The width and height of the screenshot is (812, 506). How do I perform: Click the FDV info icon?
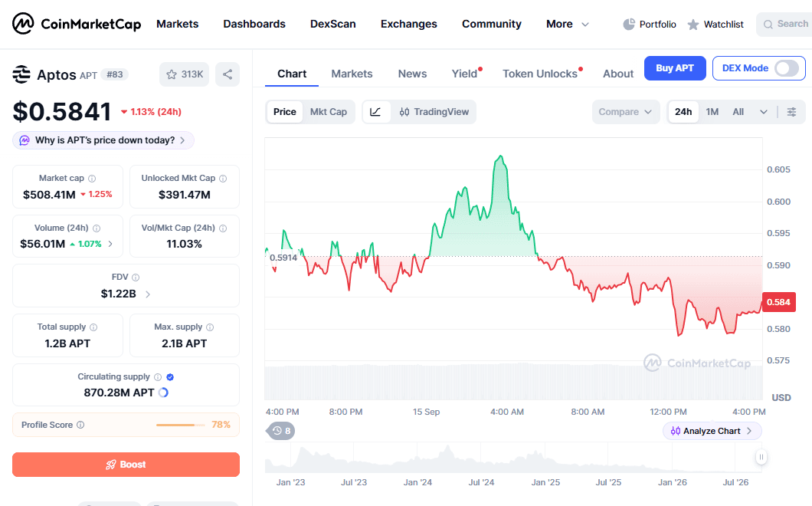point(136,278)
